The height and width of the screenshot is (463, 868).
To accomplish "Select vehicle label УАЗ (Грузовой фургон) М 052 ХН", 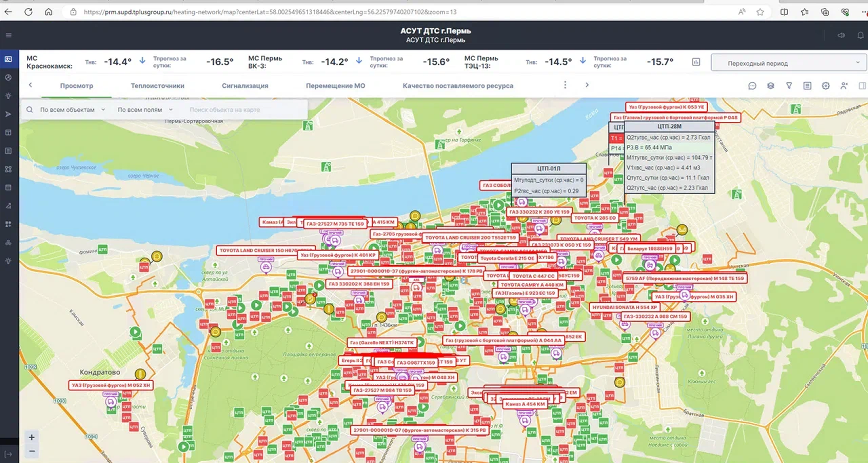I will coord(111,385).
